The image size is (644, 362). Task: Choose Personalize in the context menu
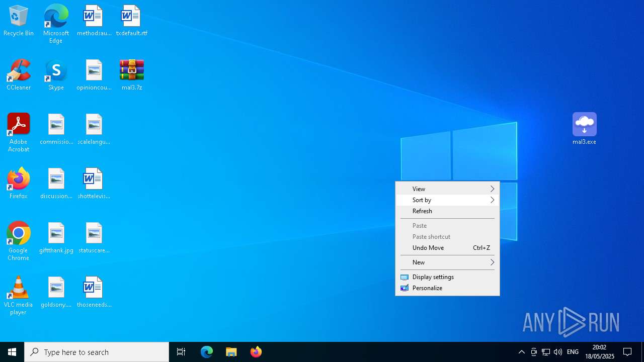447,288
